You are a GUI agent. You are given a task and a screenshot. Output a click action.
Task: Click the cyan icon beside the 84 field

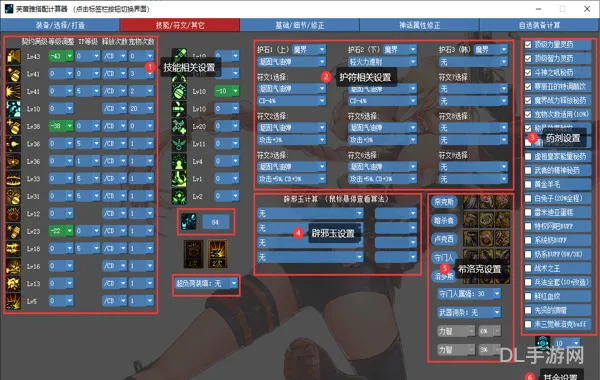coord(189,222)
